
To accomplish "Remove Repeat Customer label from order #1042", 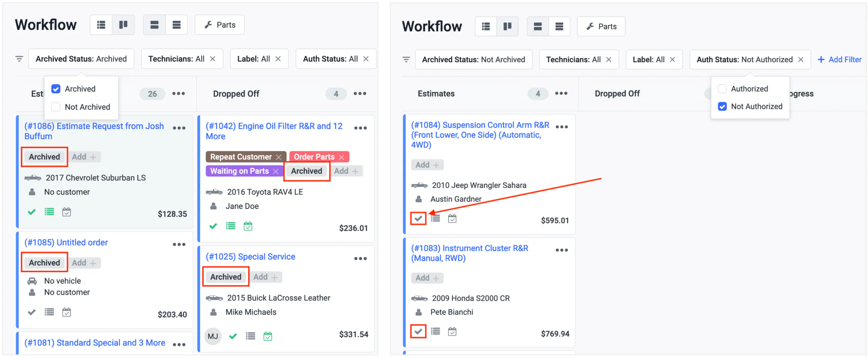I will pyautogui.click(x=279, y=157).
